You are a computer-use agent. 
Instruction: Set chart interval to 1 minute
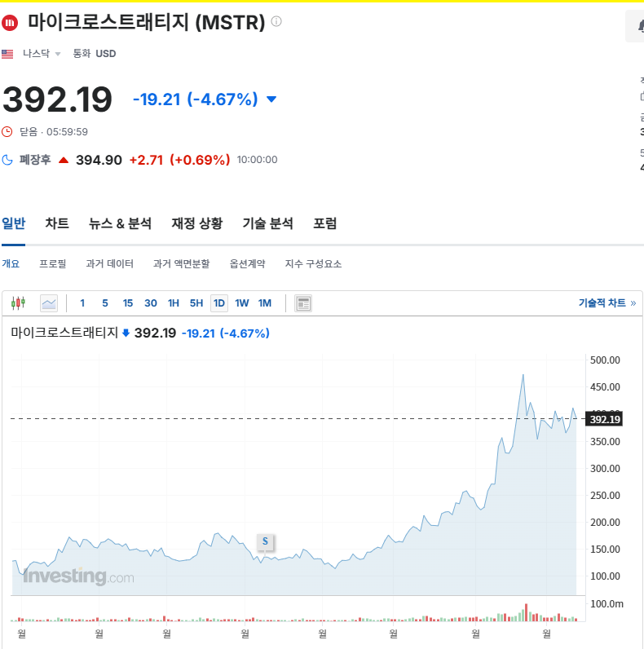click(x=82, y=303)
